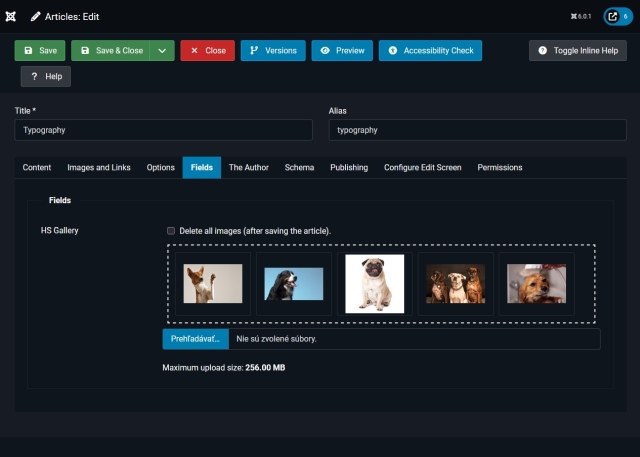Open the Images and Links tab
Viewport: 640px width, 457px height.
(x=99, y=168)
